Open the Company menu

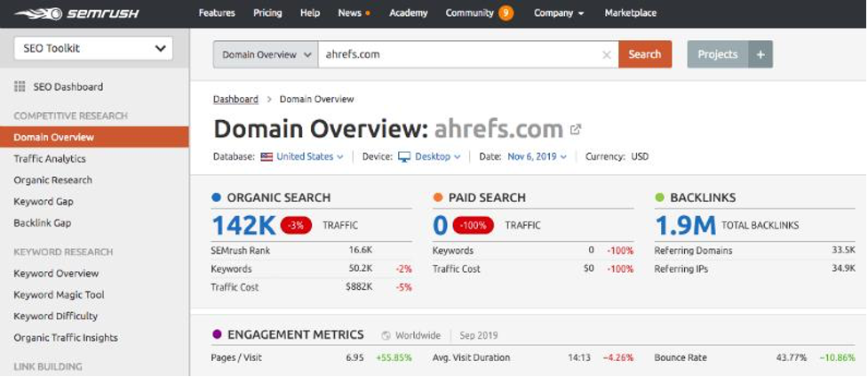tap(559, 13)
